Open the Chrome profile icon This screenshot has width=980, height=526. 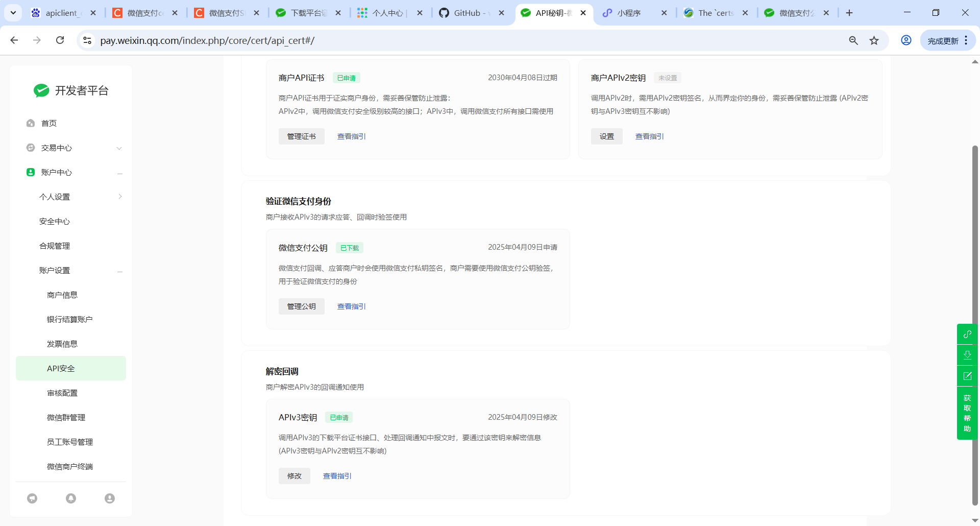(906, 40)
